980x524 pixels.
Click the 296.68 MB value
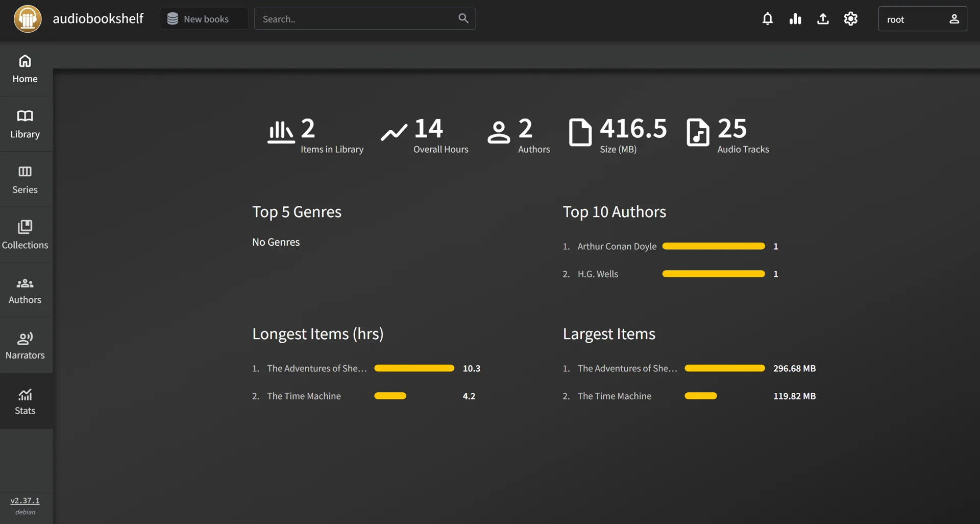coord(794,368)
